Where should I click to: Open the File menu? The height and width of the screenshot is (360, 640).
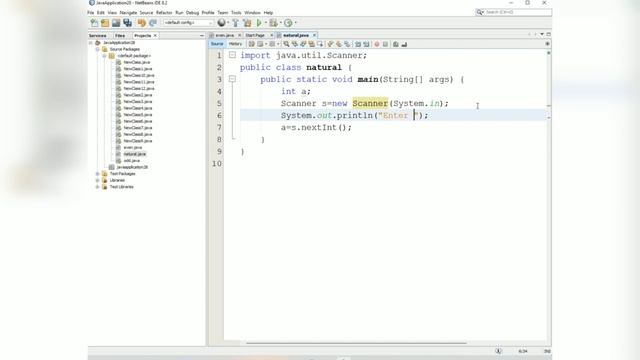coord(91,13)
